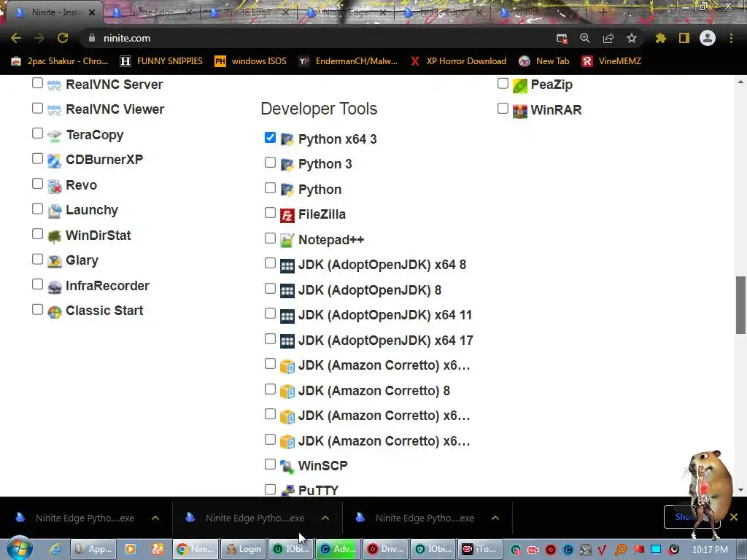This screenshot has width=747, height=560.
Task: Open the XP Horror Download bookmark
Action: (x=458, y=61)
